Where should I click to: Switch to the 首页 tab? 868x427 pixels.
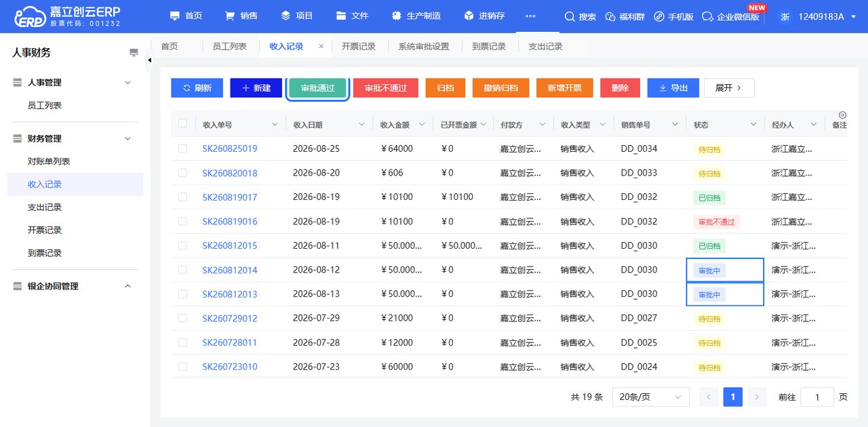coord(169,46)
